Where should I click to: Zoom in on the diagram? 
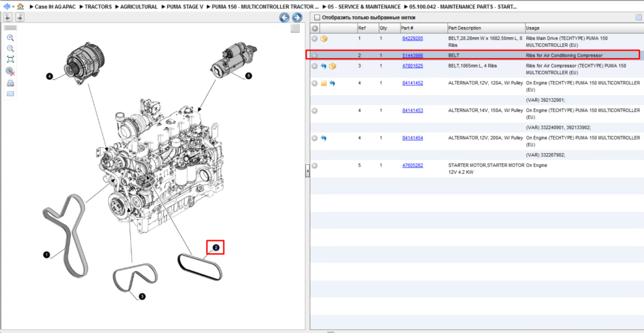pyautogui.click(x=11, y=38)
